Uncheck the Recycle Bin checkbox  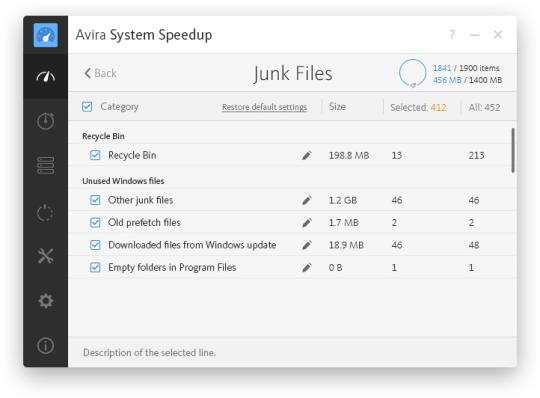(x=95, y=155)
